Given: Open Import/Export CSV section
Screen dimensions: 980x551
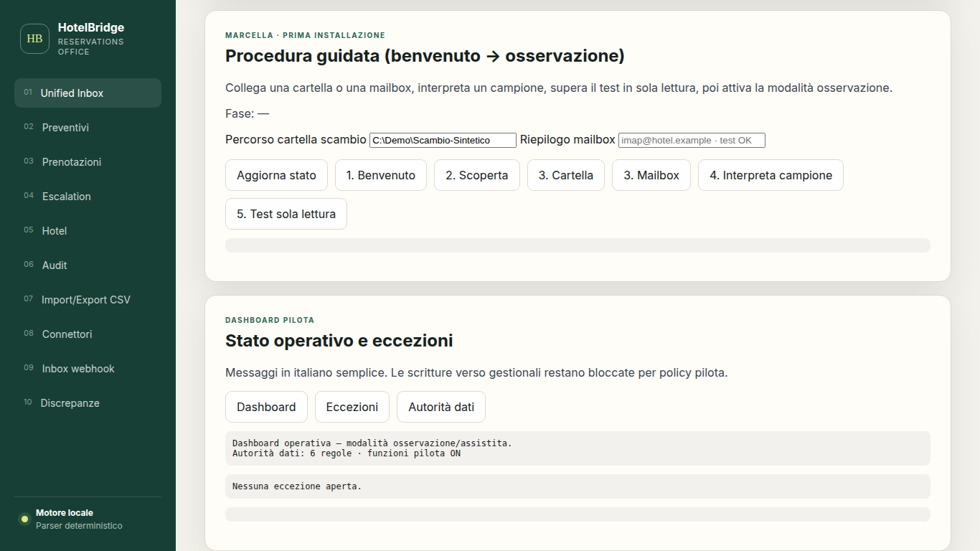Looking at the screenshot, I should point(88,300).
